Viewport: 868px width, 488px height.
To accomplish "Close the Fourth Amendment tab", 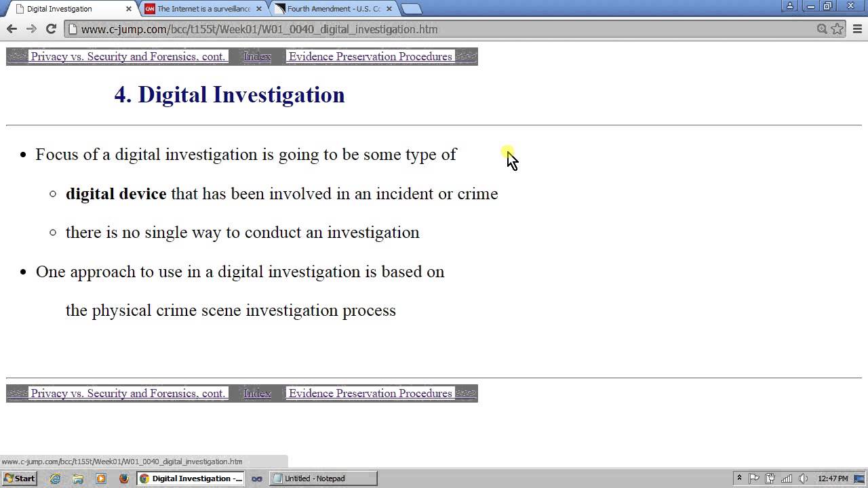I will click(389, 9).
